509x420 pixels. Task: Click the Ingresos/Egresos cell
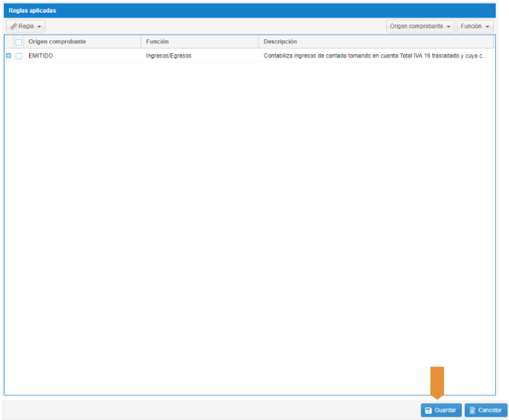coord(168,56)
